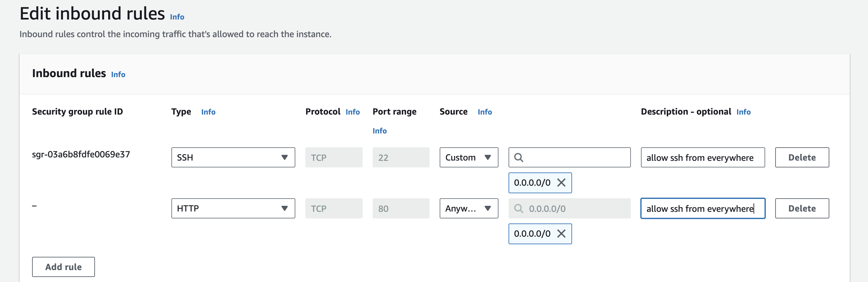Open the Type column Info link
Image resolution: width=868 pixels, height=282 pixels.
pos(208,112)
